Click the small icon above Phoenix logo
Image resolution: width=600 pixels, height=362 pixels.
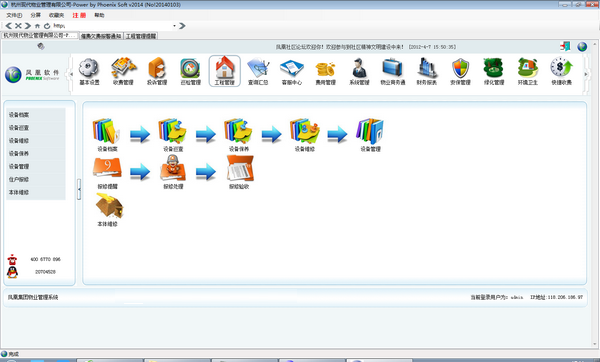tap(41, 46)
